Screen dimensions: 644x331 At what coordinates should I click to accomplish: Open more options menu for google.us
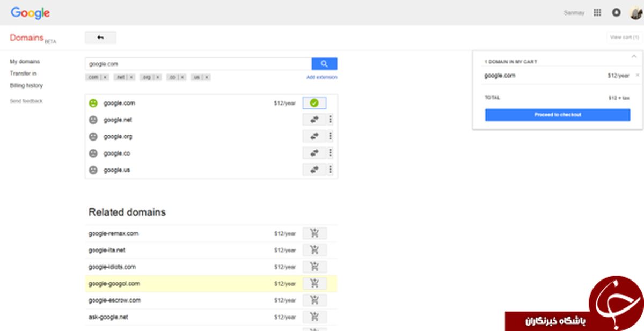point(331,170)
